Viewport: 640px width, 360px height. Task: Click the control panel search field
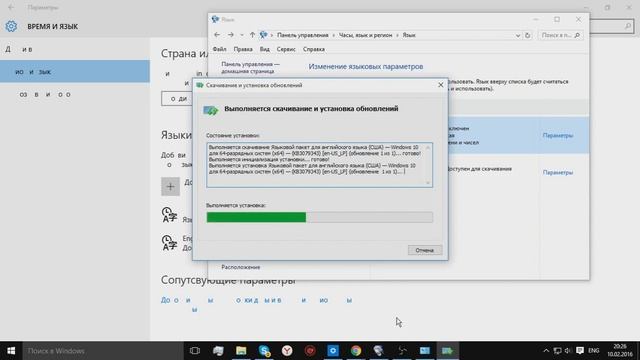[x=560, y=36]
